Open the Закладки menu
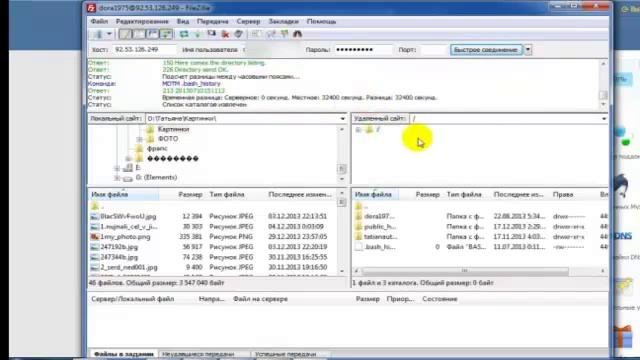640x360 pixels. [283, 21]
